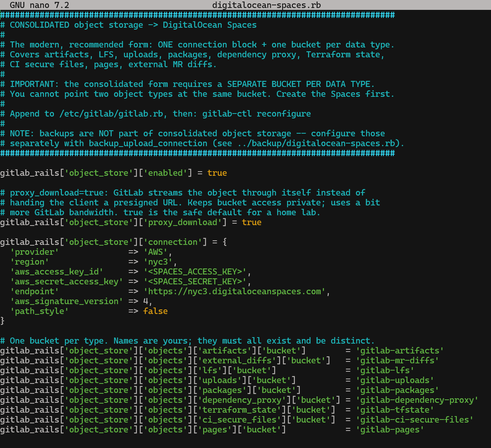Click the 'aws_access_key_id' key name

click(57, 272)
